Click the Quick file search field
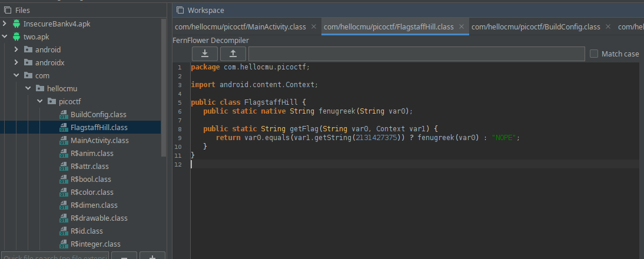This screenshot has width=644, height=259. point(55,255)
